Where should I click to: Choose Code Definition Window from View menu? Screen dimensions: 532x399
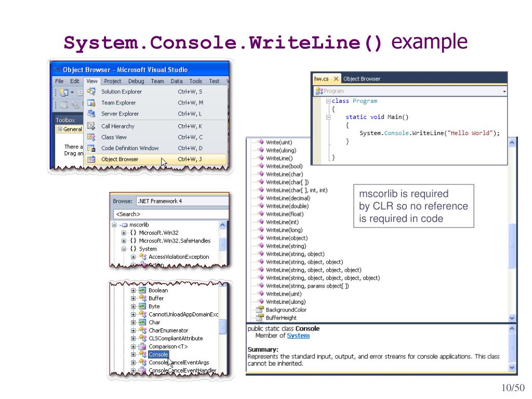[x=155, y=148]
